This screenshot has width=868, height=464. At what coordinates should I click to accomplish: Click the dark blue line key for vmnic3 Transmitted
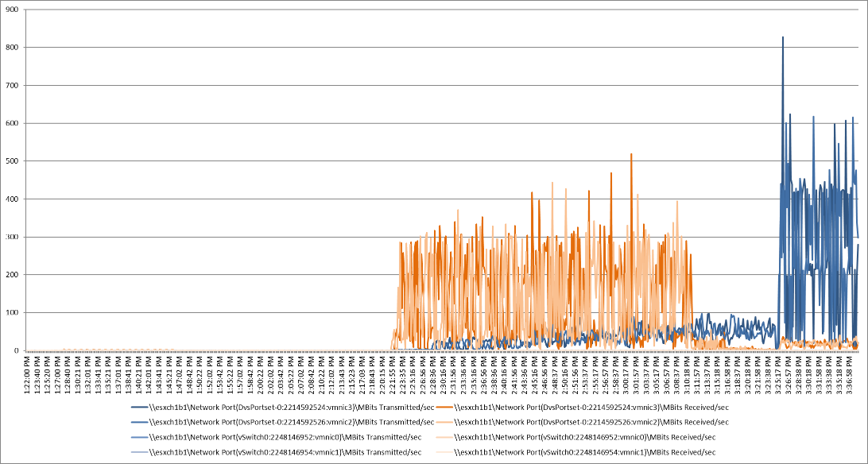click(140, 408)
